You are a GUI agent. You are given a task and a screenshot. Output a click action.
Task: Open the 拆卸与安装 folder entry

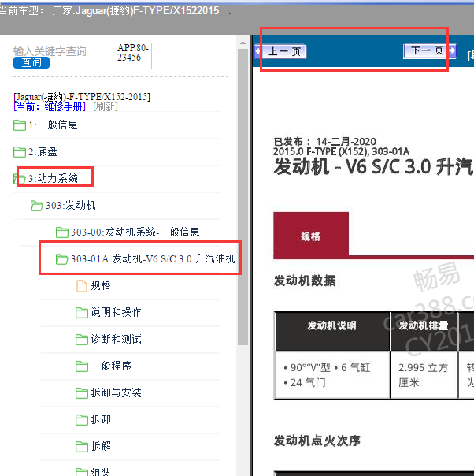click(117, 392)
